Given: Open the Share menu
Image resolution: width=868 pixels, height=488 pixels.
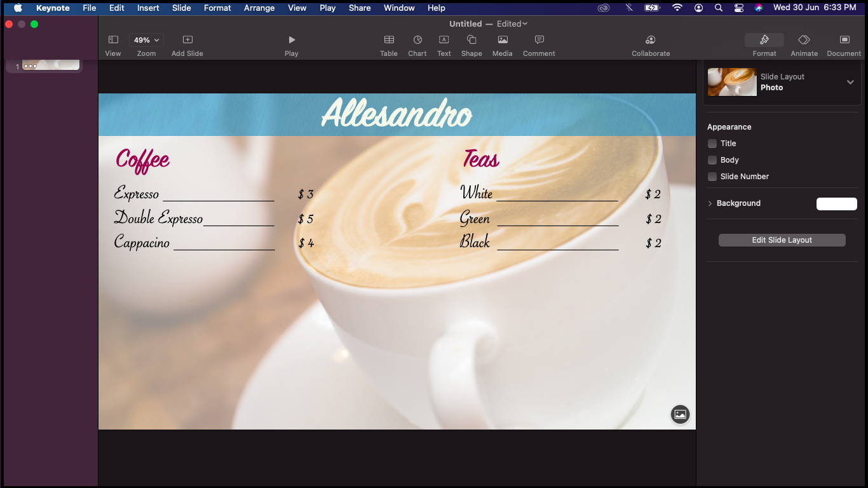Looking at the screenshot, I should pyautogui.click(x=359, y=8).
